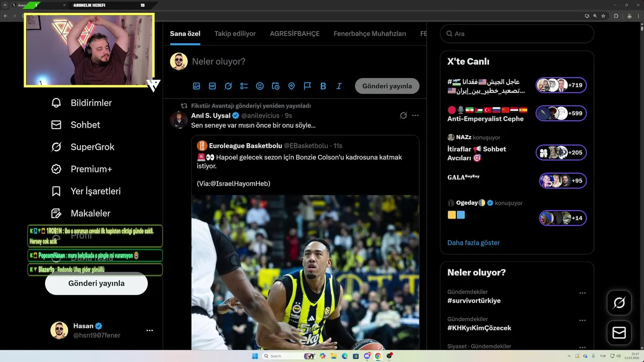Switch to Takip ediliyor tab
The image size is (644, 362).
(235, 34)
